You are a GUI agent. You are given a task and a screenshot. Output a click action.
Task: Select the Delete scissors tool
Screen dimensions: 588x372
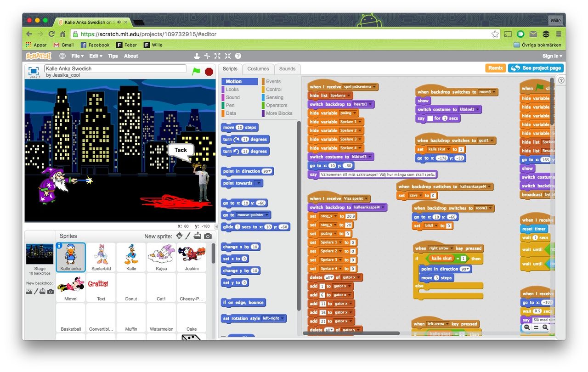(207, 56)
